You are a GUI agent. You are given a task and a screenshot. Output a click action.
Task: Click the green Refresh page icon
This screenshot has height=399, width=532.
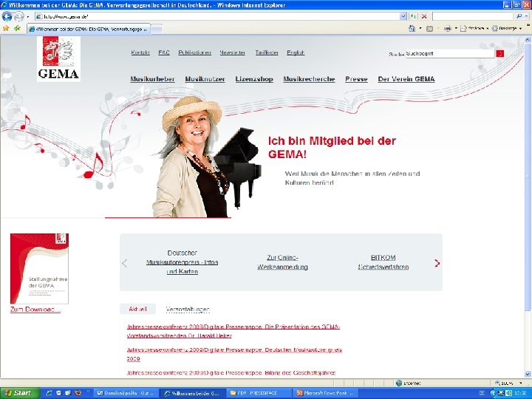coord(413,16)
